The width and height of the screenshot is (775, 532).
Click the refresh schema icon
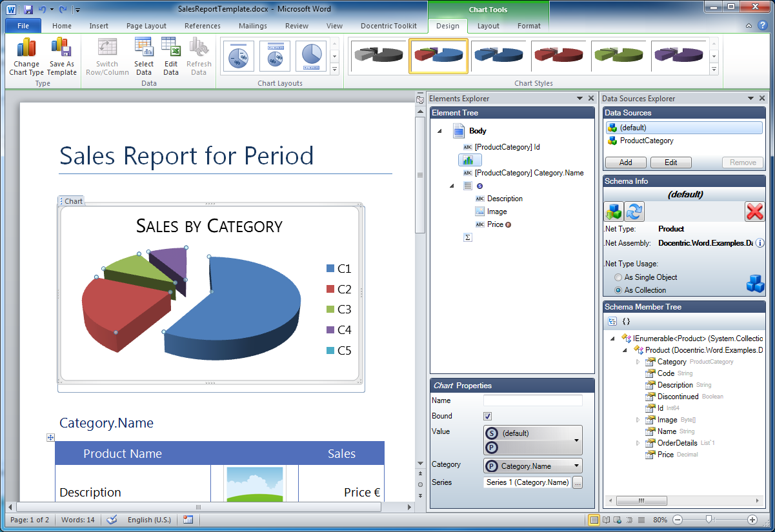click(635, 212)
